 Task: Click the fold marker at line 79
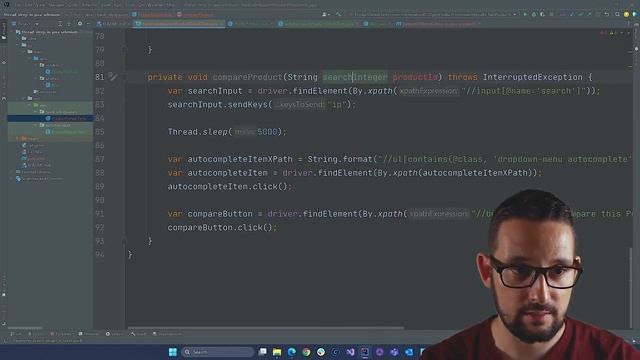124,49
